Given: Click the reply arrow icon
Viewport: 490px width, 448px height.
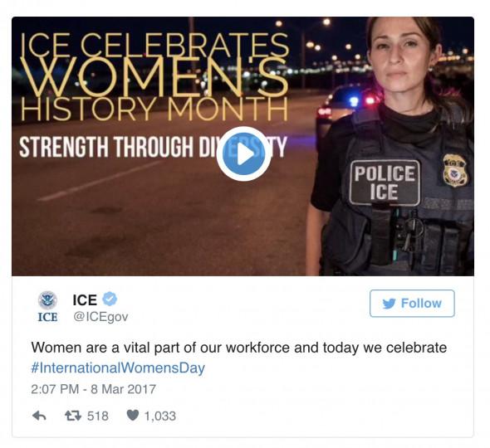Looking at the screenshot, I should point(39,416).
